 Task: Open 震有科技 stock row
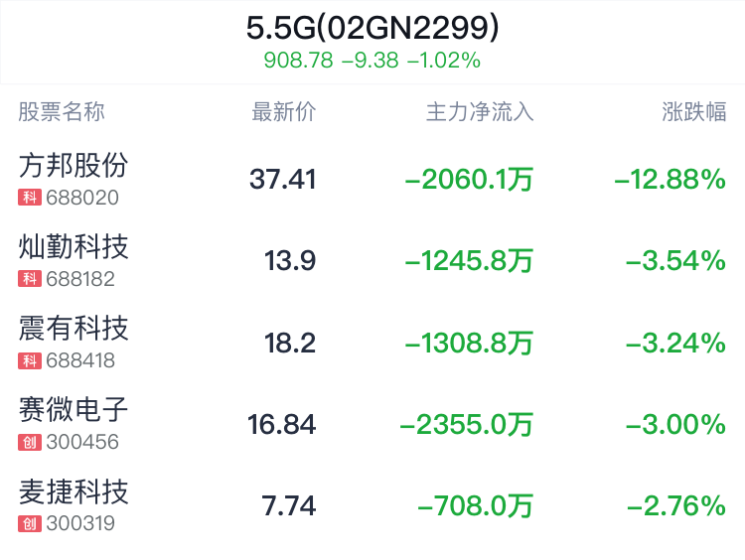pos(372,343)
